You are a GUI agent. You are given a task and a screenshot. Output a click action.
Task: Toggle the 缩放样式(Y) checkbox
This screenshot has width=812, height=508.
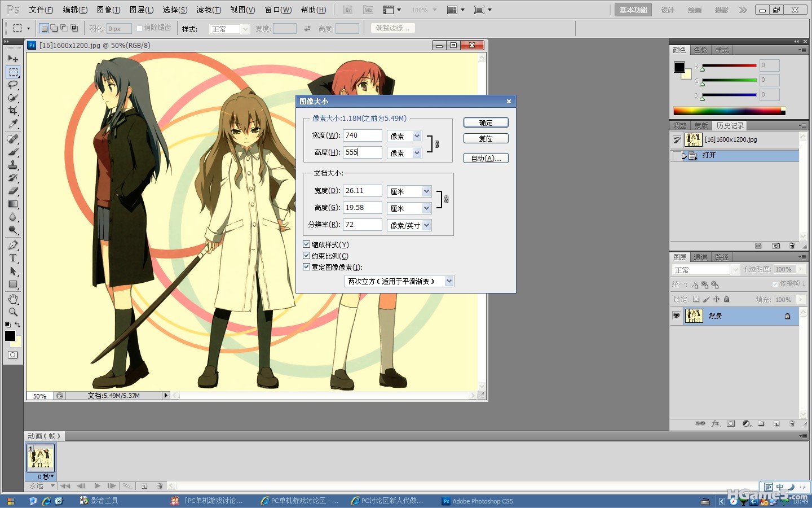point(307,244)
